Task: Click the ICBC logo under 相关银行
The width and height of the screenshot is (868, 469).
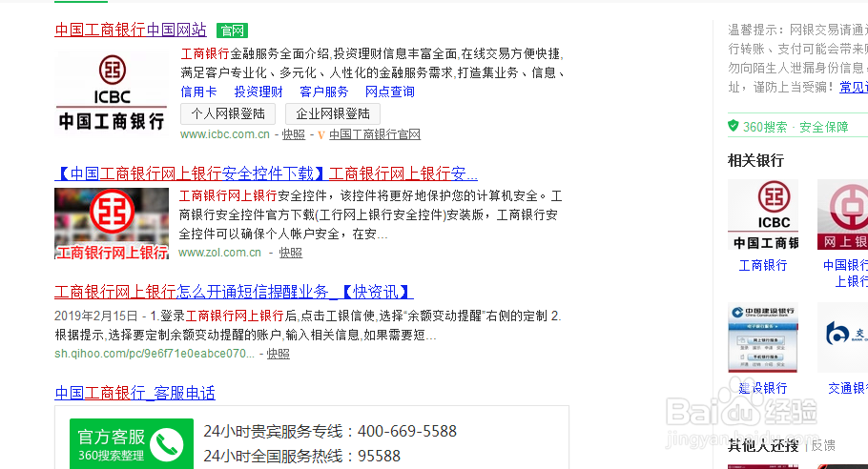Action: [763, 214]
